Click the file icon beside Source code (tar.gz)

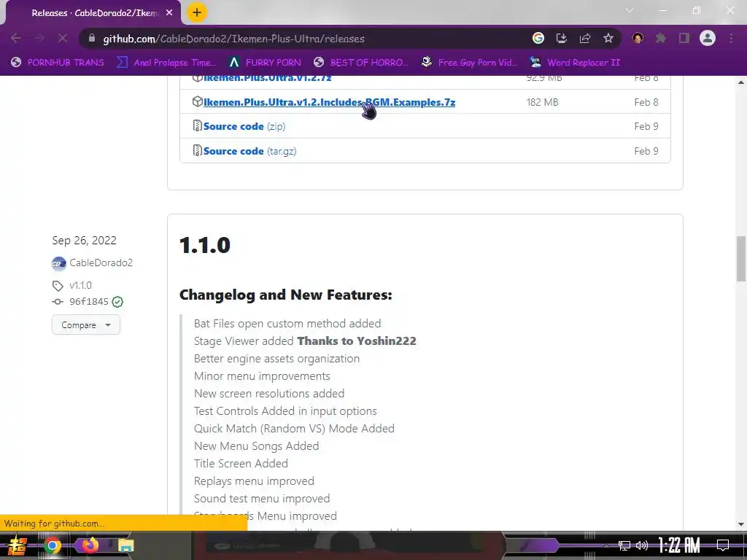197,150
